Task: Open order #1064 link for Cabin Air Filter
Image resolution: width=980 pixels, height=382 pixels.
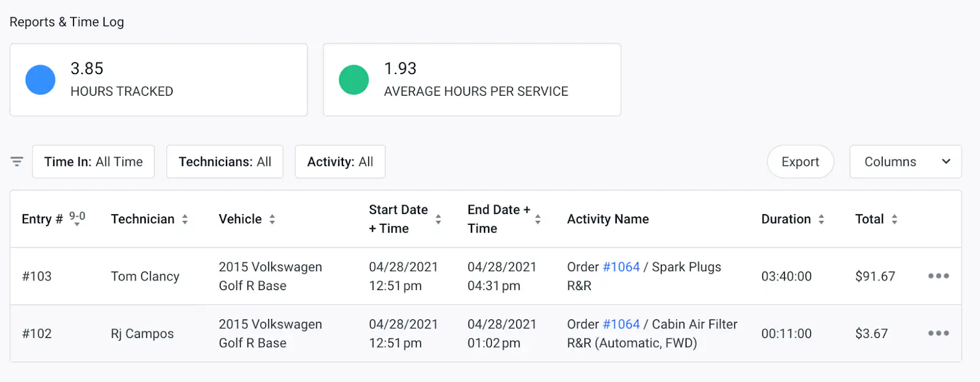Action: (621, 324)
